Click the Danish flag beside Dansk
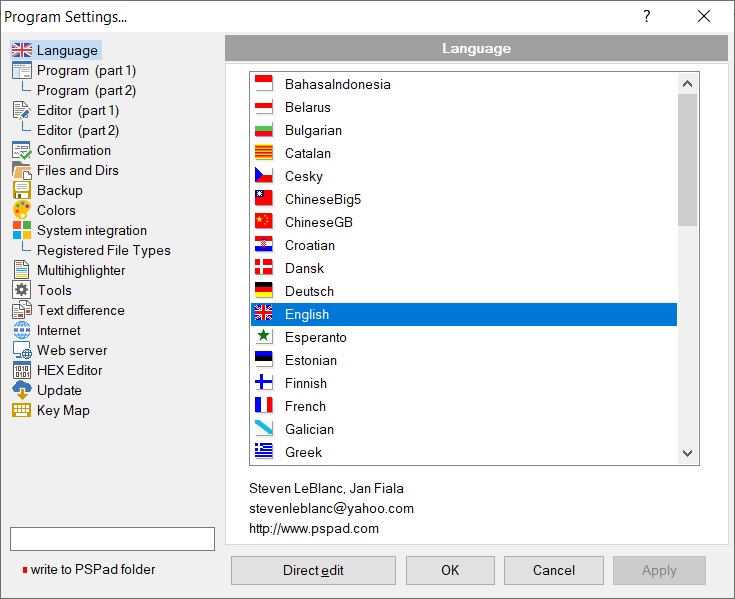Screen dimensions: 735x599 coord(263,268)
